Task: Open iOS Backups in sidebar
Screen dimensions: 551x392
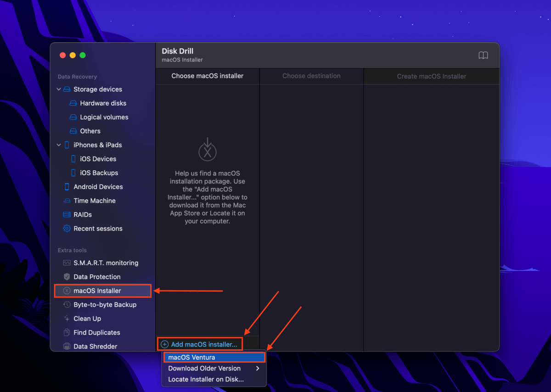Action: point(99,173)
